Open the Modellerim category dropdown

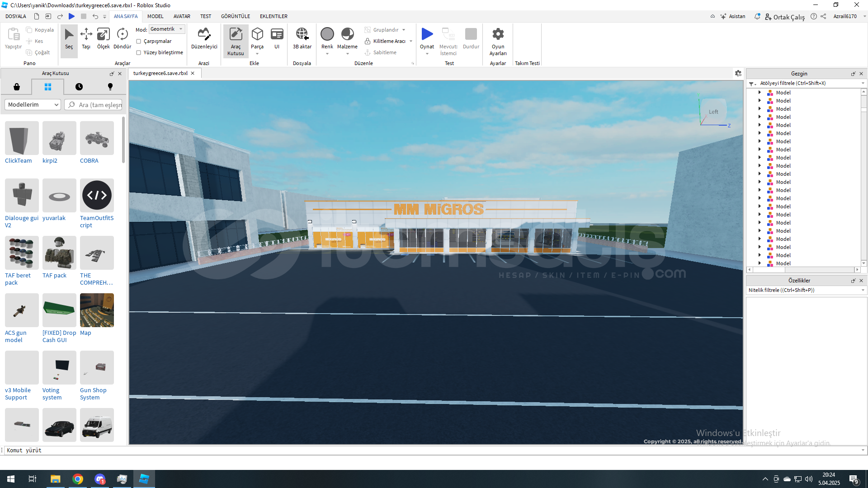33,104
